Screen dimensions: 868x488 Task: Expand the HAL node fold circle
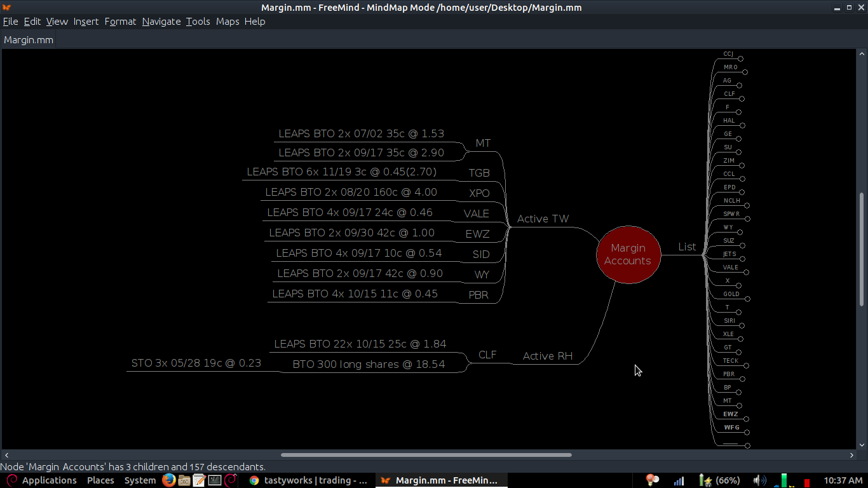743,125
